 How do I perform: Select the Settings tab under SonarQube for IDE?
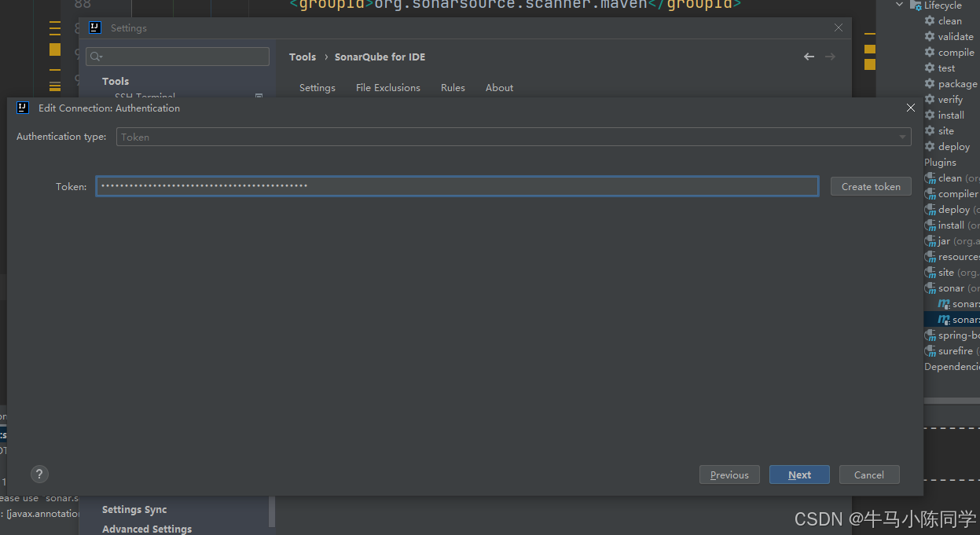point(317,88)
